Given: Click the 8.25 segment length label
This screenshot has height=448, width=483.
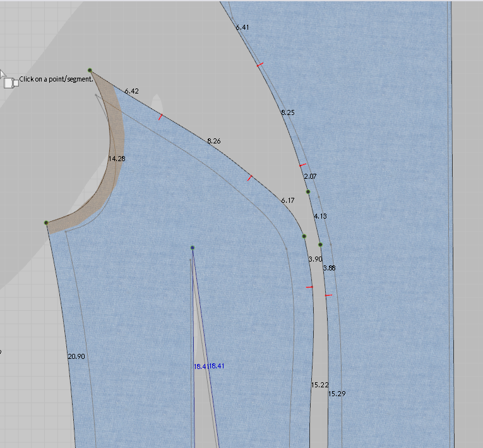Looking at the screenshot, I should (x=288, y=112).
